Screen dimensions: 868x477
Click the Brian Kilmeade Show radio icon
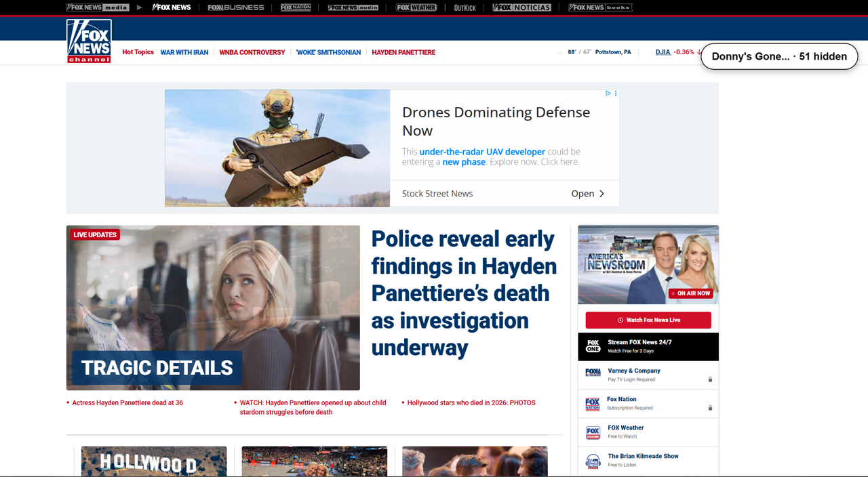[593, 461]
